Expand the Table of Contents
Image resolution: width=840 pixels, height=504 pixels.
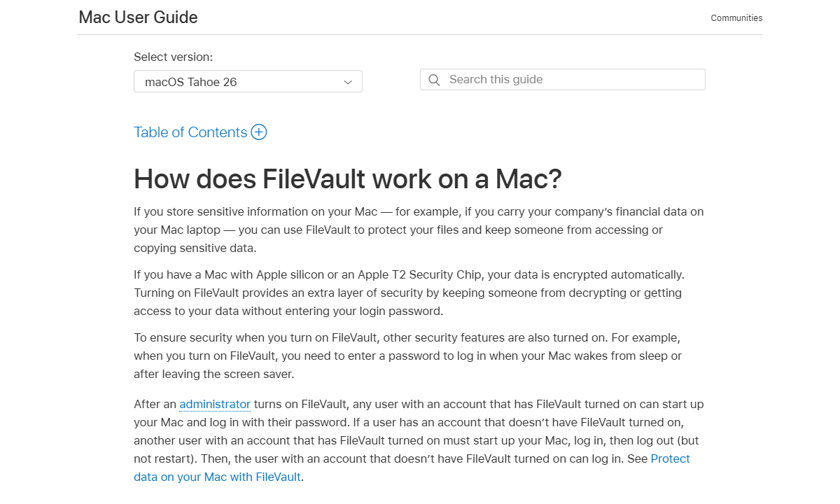tap(200, 132)
